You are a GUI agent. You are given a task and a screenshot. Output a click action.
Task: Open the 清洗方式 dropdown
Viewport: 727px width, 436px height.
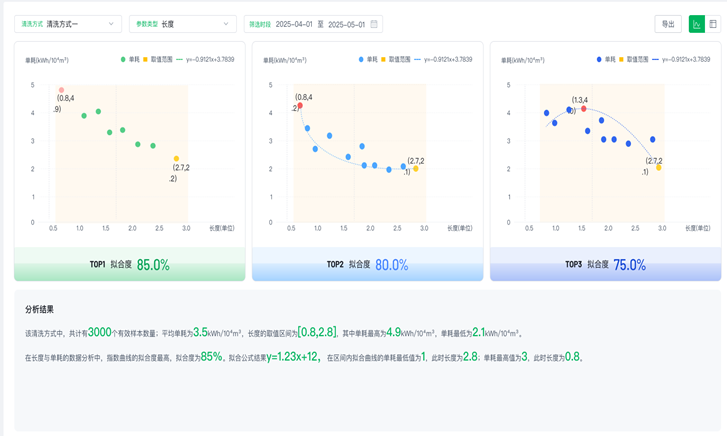pyautogui.click(x=68, y=24)
